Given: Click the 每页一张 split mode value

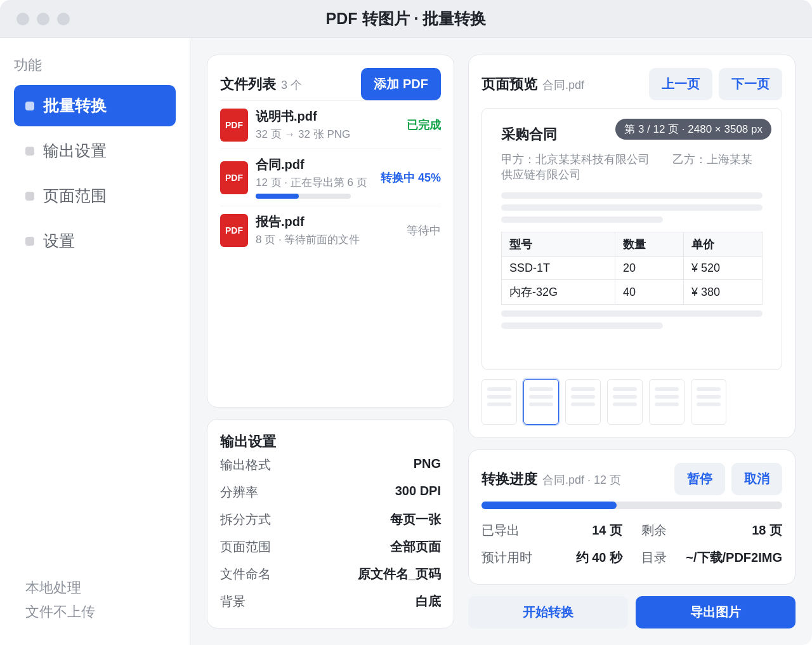Looking at the screenshot, I should pyautogui.click(x=416, y=519).
